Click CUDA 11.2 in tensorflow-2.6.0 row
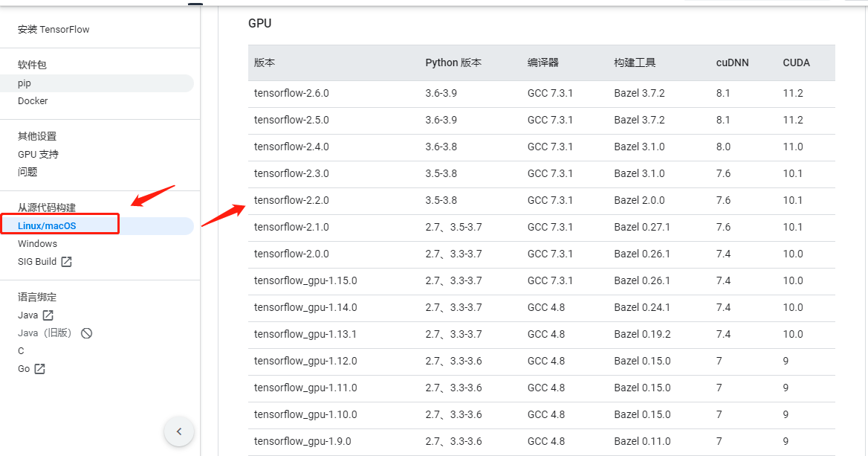868x456 pixels. 793,93
